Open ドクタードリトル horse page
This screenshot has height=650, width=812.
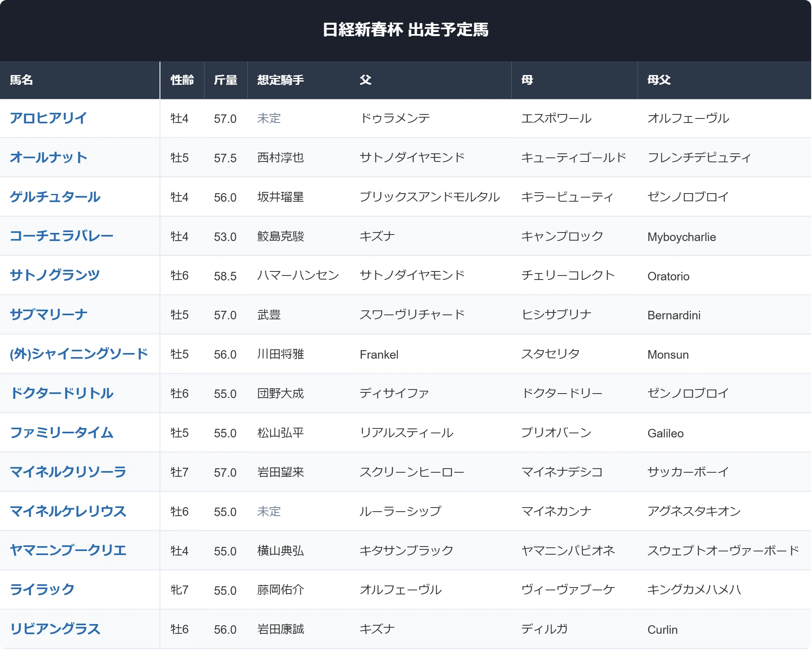click(x=62, y=393)
